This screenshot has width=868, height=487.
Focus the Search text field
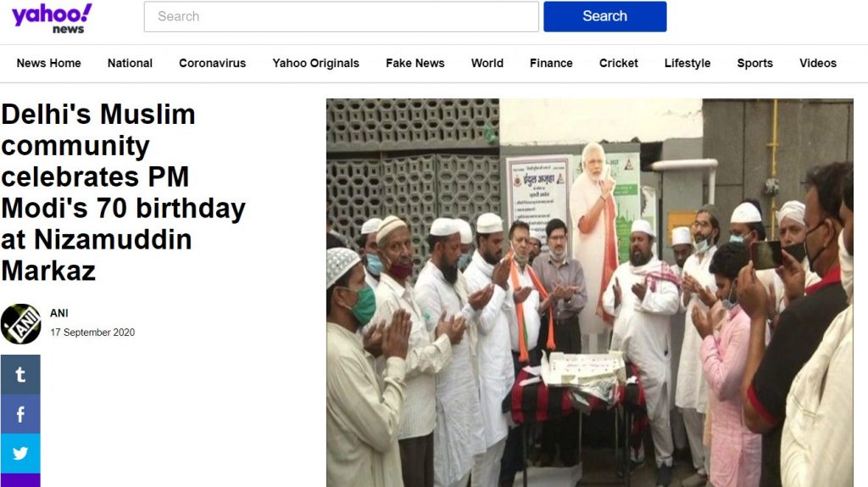[x=341, y=17]
